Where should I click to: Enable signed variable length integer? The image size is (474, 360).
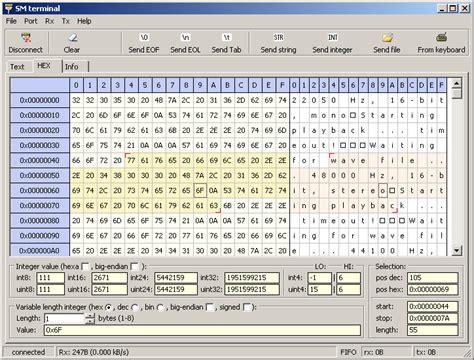(247, 307)
